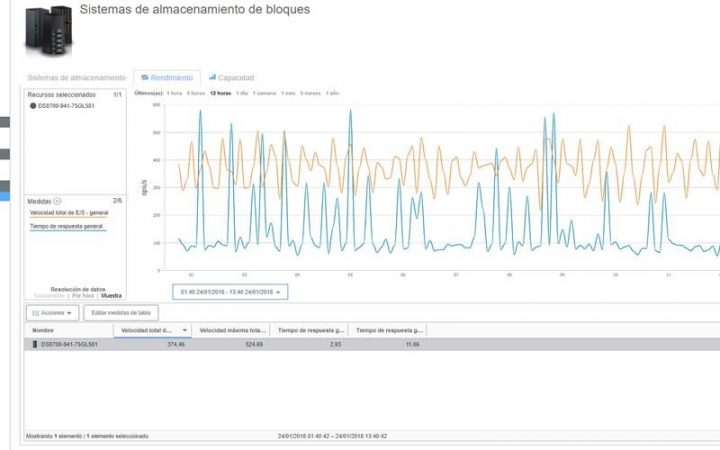The height and width of the screenshot is (450, 720).
Task: Click Recursos seleccionados heading
Action: [62, 95]
